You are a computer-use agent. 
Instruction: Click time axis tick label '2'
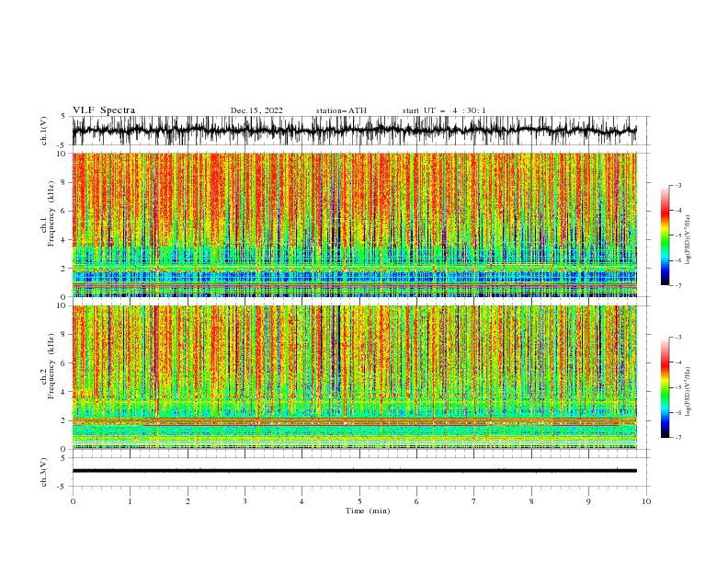coord(188,501)
